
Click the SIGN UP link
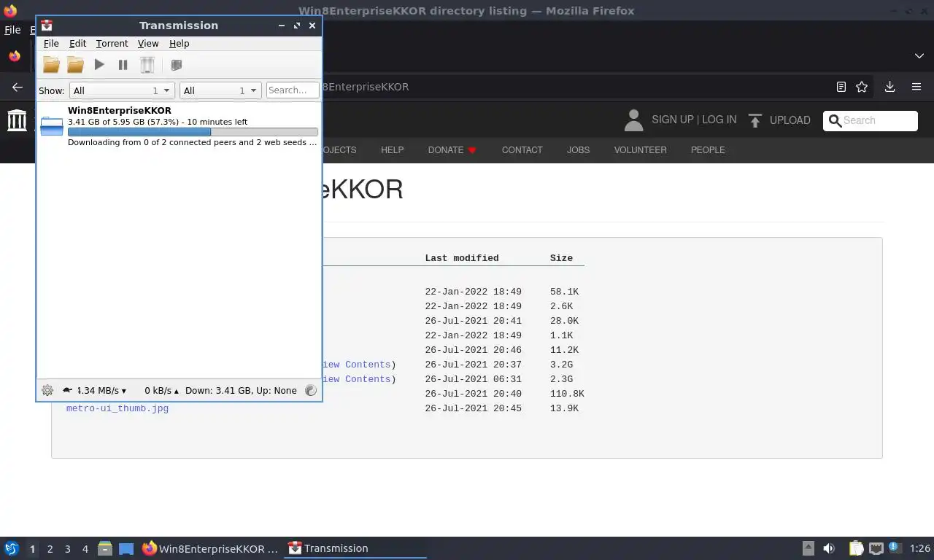coord(673,120)
